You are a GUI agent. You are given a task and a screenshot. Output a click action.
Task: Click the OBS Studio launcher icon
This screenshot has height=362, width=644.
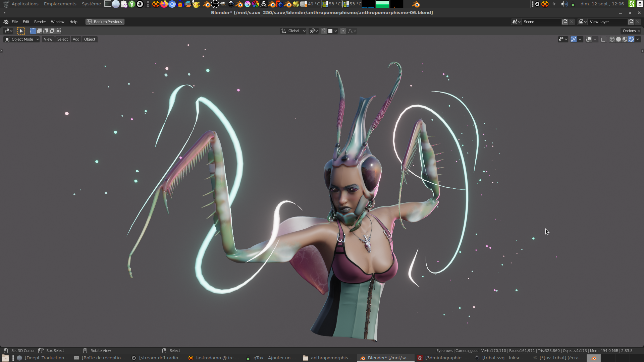[x=215, y=4]
